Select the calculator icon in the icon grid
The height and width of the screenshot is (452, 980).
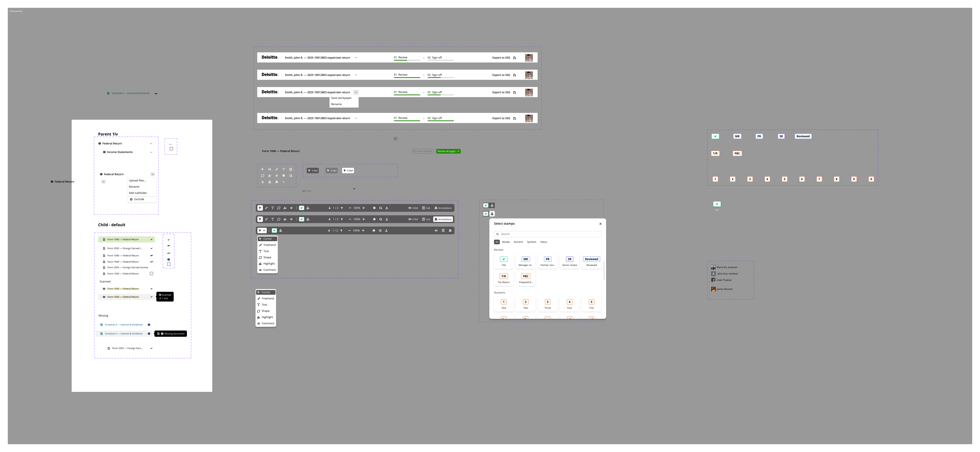click(x=291, y=169)
